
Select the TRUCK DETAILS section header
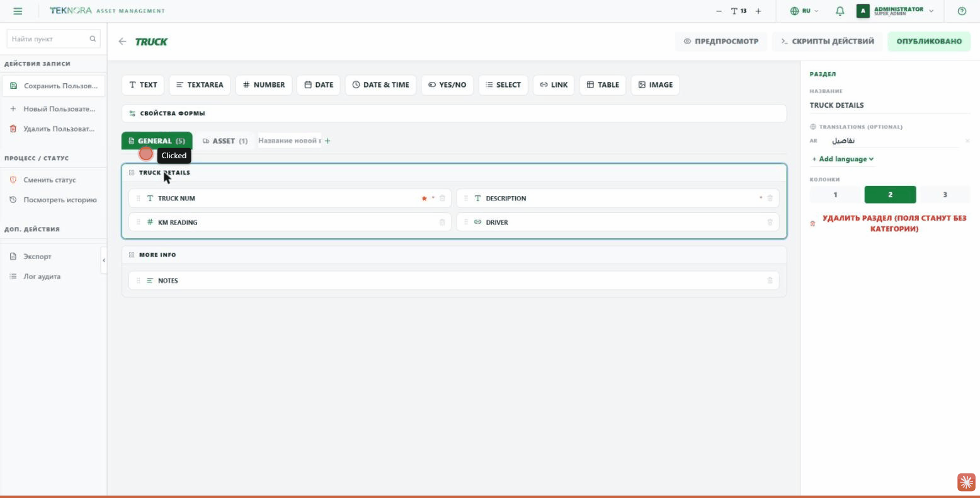454,173
